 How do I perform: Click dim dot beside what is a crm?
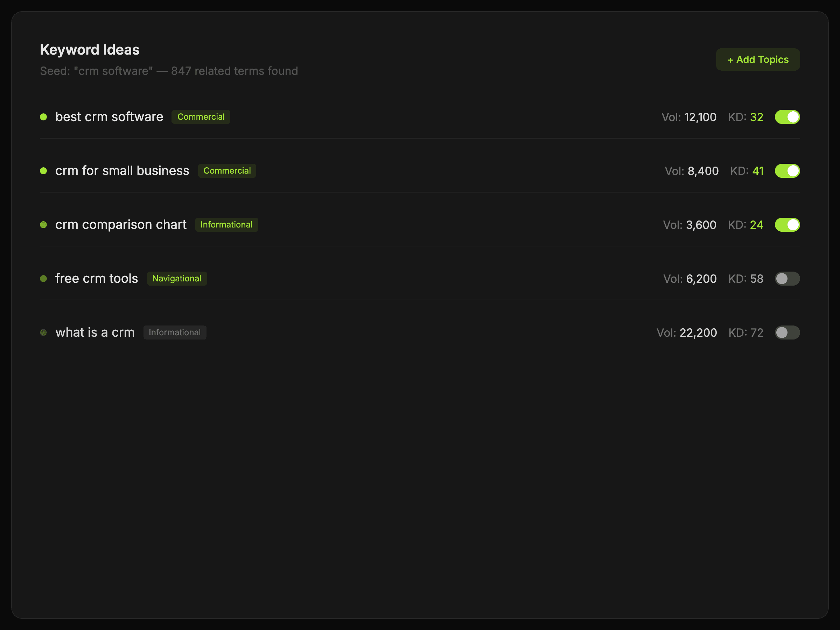coord(44,332)
